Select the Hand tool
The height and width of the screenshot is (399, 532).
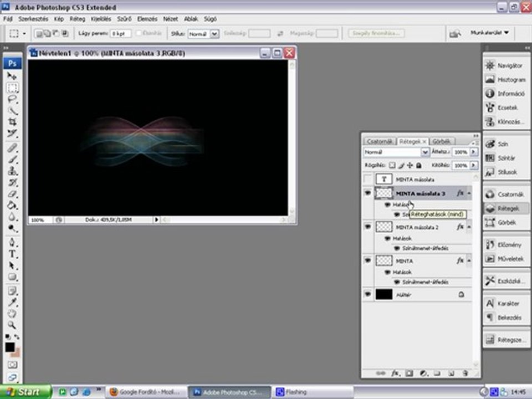[12, 314]
